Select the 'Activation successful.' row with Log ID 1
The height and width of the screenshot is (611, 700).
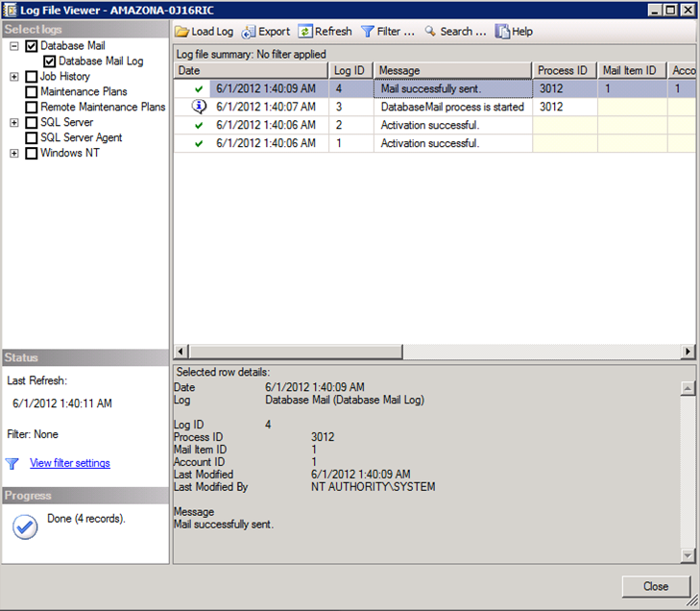click(434, 143)
